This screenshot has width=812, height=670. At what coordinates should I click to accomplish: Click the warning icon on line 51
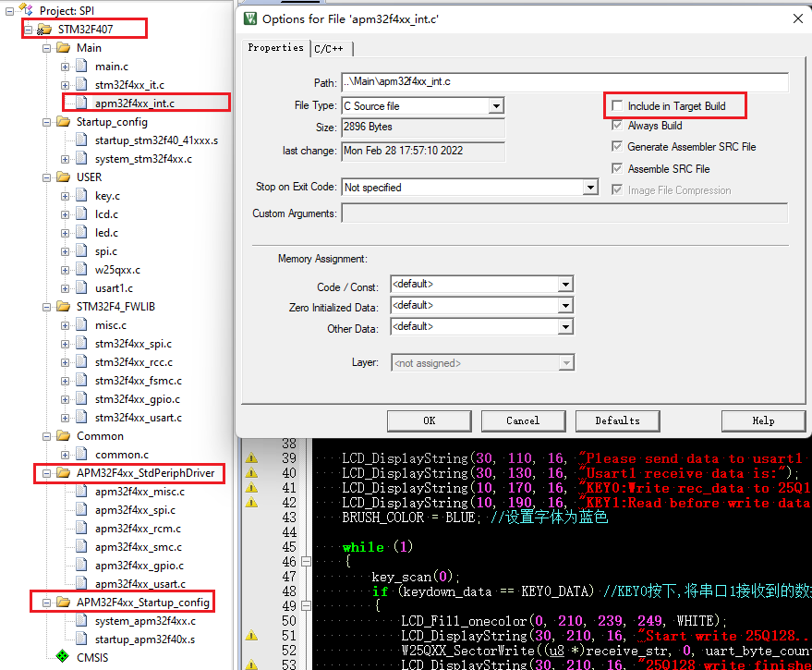250,636
